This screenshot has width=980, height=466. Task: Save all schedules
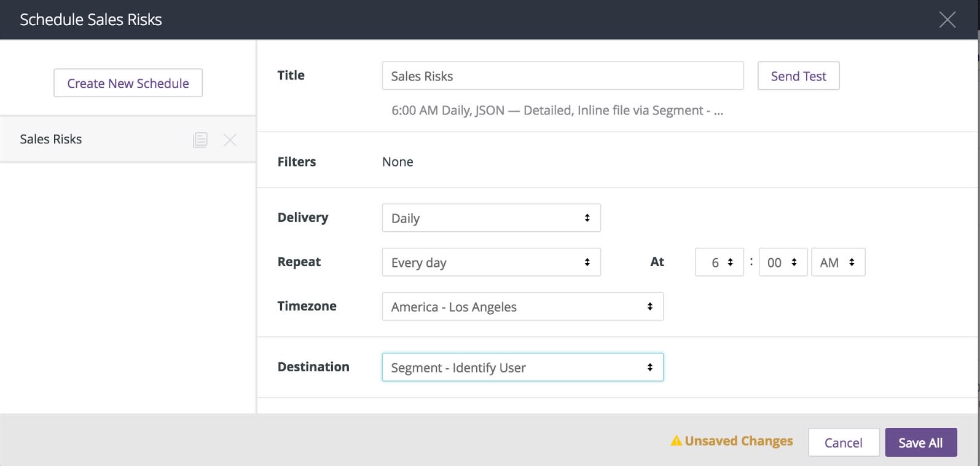click(x=920, y=443)
